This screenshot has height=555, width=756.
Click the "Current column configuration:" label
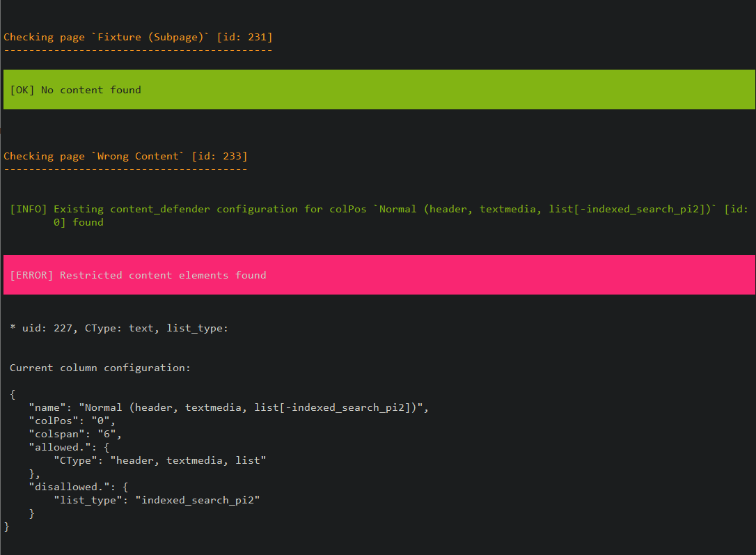click(x=100, y=368)
